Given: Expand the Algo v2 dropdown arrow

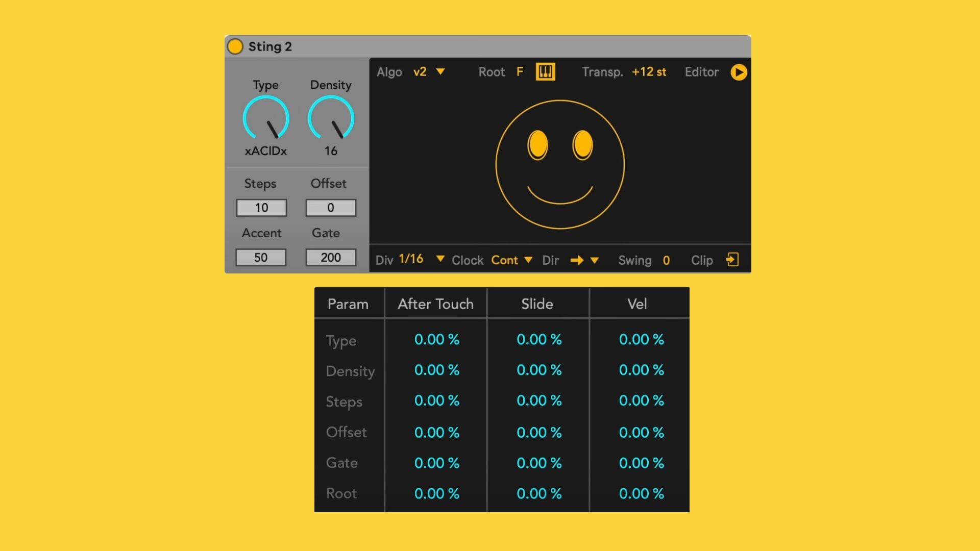Looking at the screenshot, I should (x=440, y=72).
